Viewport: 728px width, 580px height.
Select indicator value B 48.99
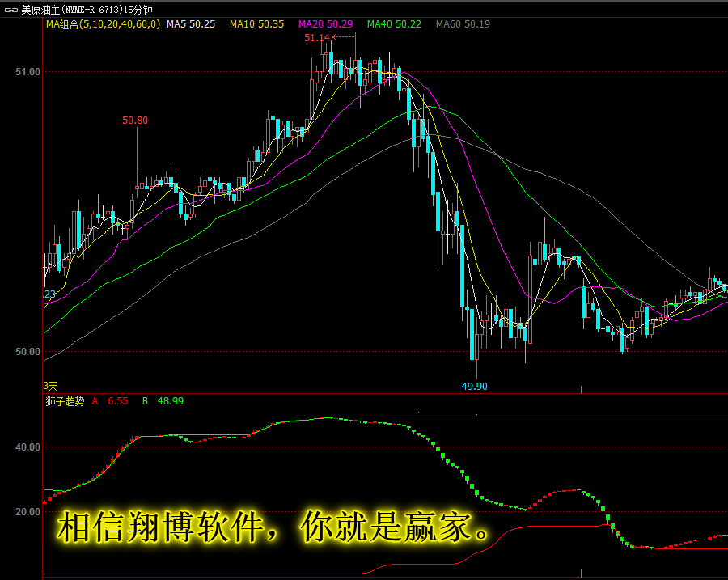coord(163,401)
